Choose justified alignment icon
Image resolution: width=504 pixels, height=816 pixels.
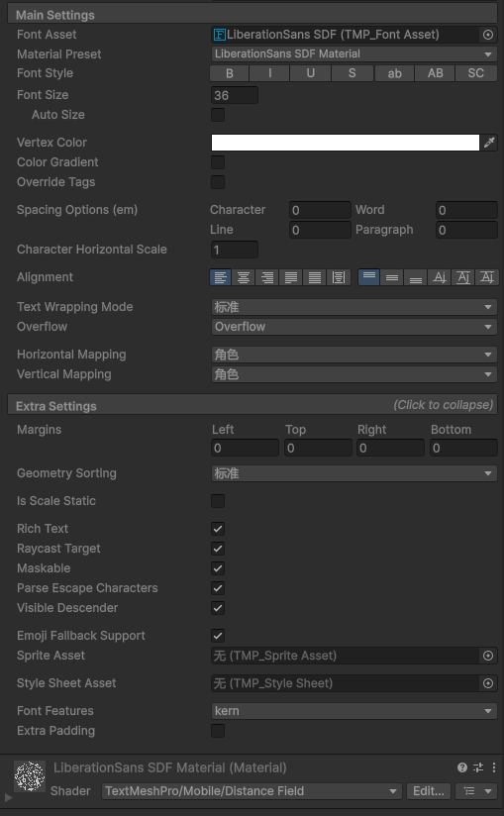(x=291, y=277)
